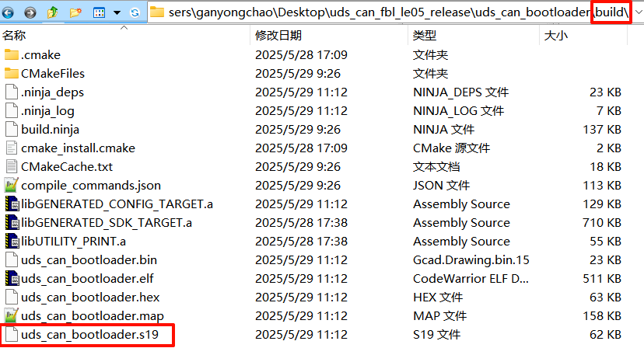The image size is (644, 355).
Task: Click the file name libGENERATED_SDK_TARGET.a
Action: [107, 223]
